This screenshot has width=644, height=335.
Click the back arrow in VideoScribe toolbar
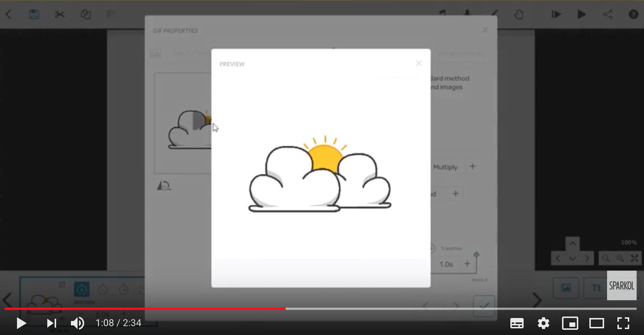pos(8,14)
